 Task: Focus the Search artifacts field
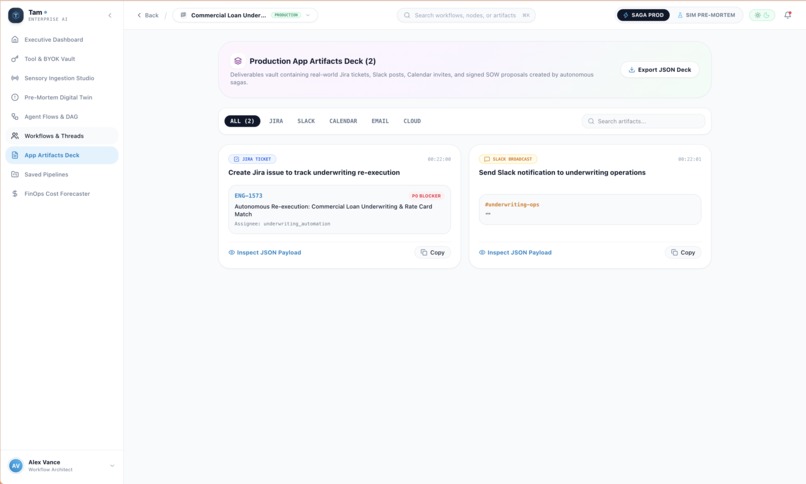point(644,121)
